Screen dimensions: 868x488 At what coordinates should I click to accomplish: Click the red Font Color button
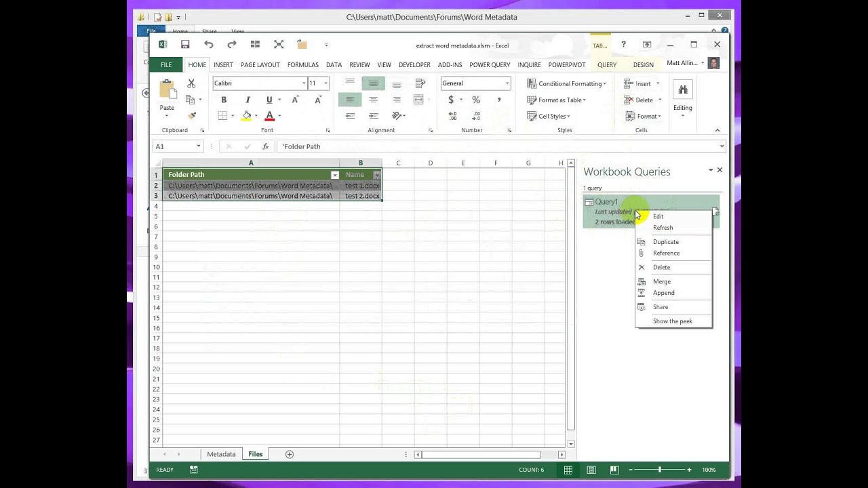pos(270,116)
